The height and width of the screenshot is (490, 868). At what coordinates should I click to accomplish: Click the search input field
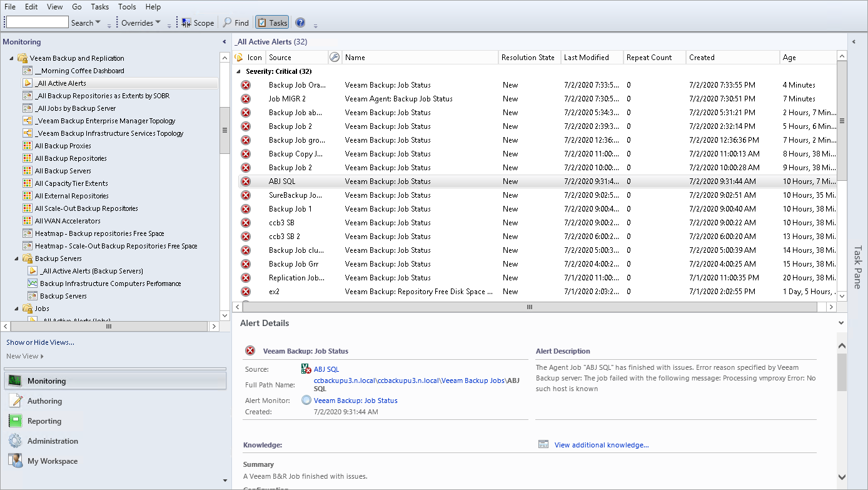(37, 23)
